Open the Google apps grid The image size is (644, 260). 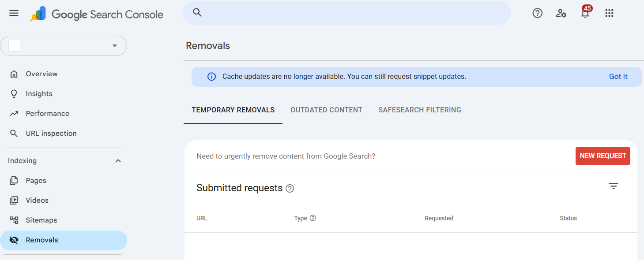click(x=609, y=13)
